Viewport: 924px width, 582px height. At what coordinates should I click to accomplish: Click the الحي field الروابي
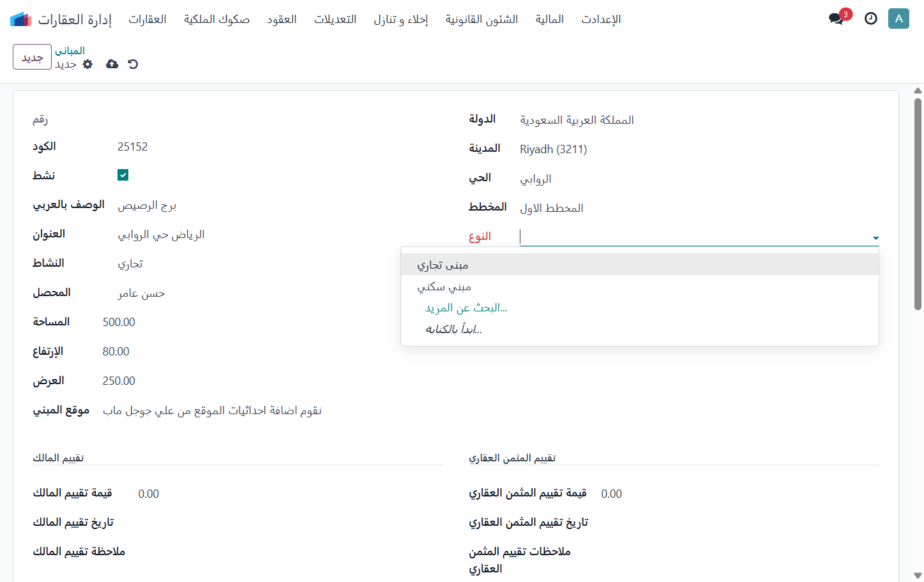pyautogui.click(x=535, y=179)
